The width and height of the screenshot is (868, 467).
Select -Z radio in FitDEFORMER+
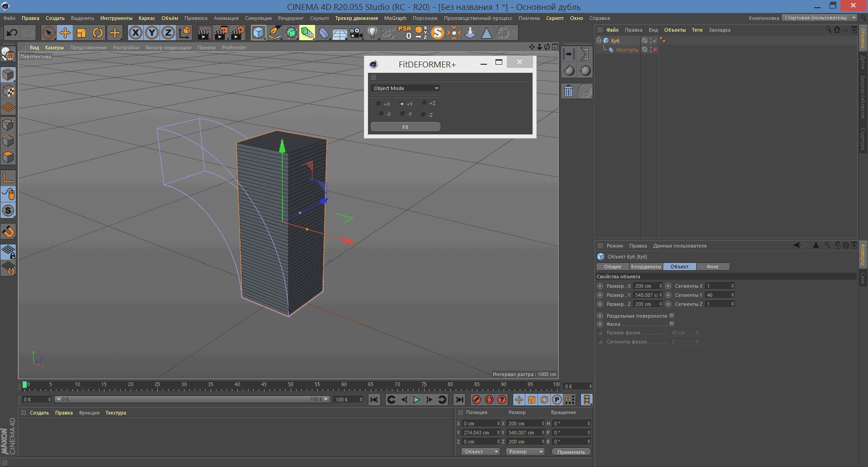click(424, 114)
